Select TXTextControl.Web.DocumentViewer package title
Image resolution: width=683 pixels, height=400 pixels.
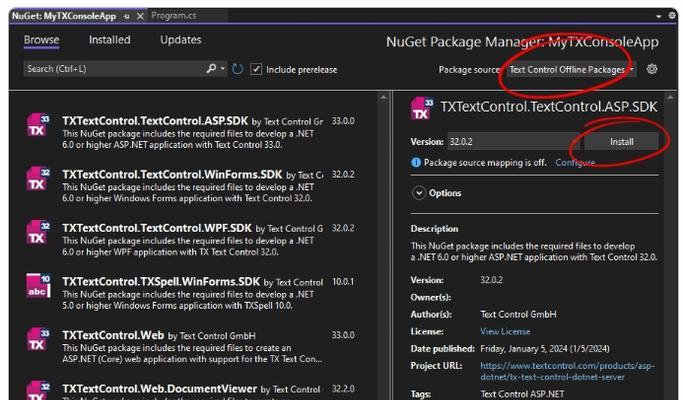point(159,389)
